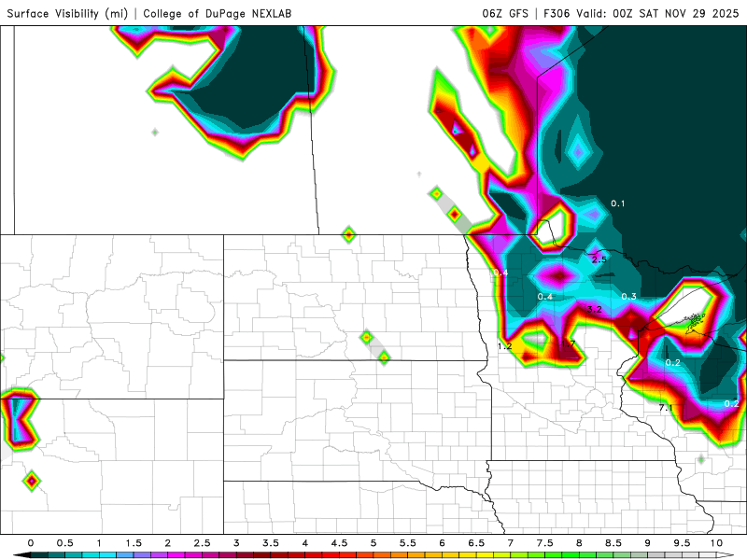747x560 pixels.
Task: Click the "10" colorbar scale label
Action: 716,543
